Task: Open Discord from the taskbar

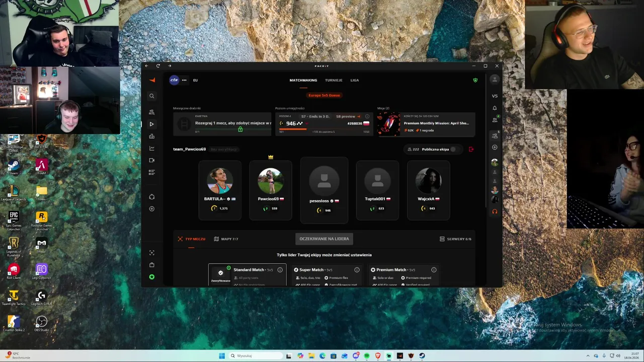Action: click(x=356, y=356)
